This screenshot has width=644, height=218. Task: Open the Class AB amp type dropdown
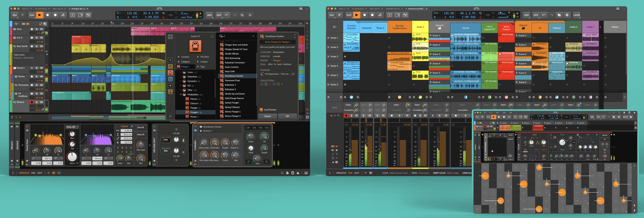pos(72,127)
